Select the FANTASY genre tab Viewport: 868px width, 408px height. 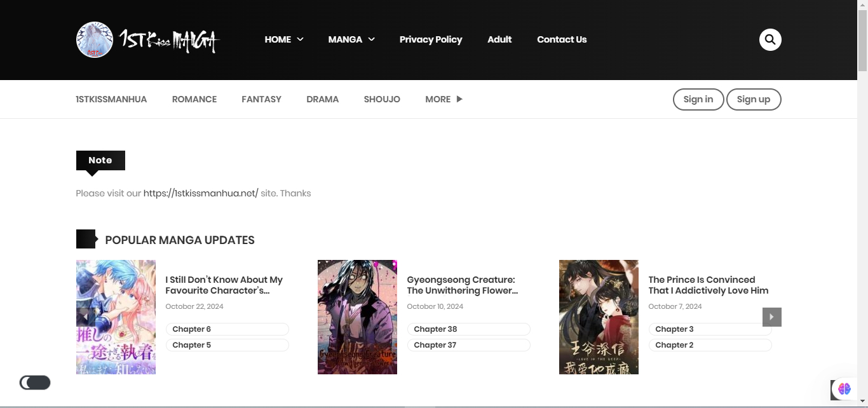(261, 99)
